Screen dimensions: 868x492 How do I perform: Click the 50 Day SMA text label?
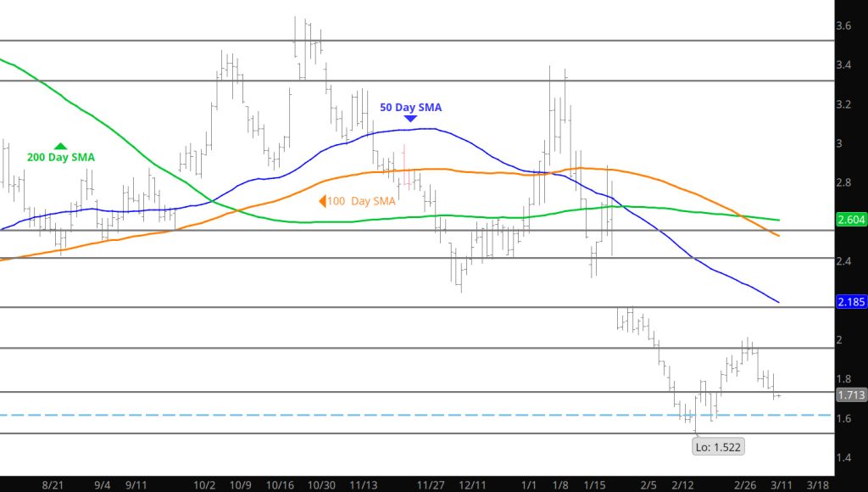pos(410,108)
